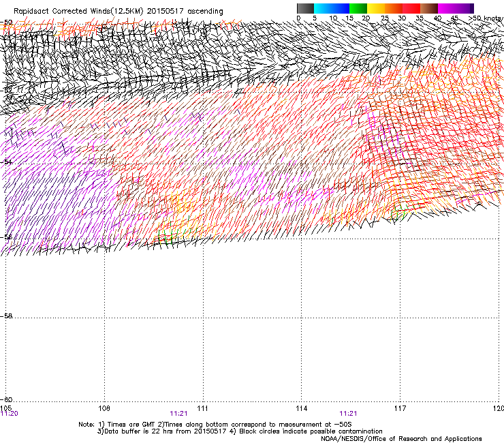Click the longitude label 114
Image resolution: width=504 pixels, height=443 pixels.
point(301,408)
